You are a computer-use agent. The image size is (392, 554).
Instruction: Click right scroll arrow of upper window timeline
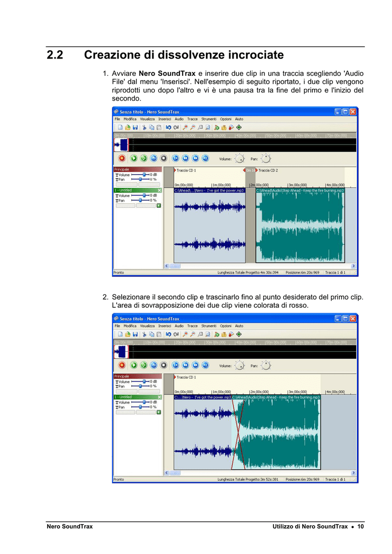[353, 266]
